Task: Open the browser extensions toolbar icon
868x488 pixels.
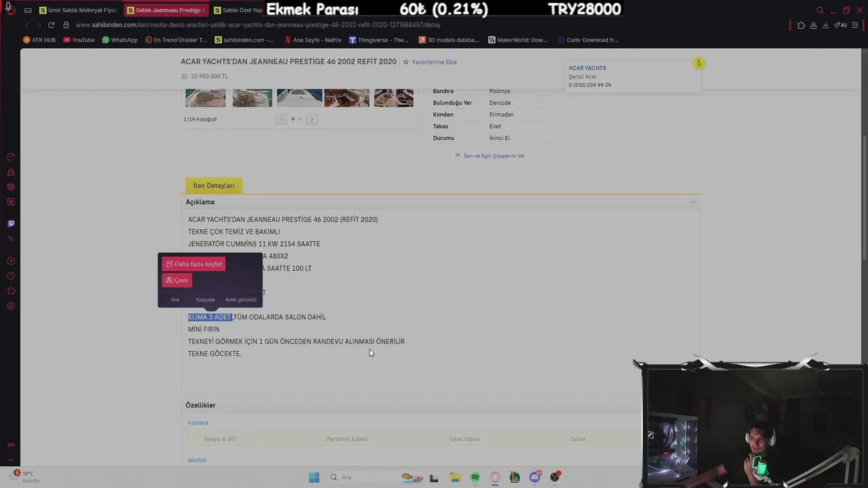Action: [801, 25]
